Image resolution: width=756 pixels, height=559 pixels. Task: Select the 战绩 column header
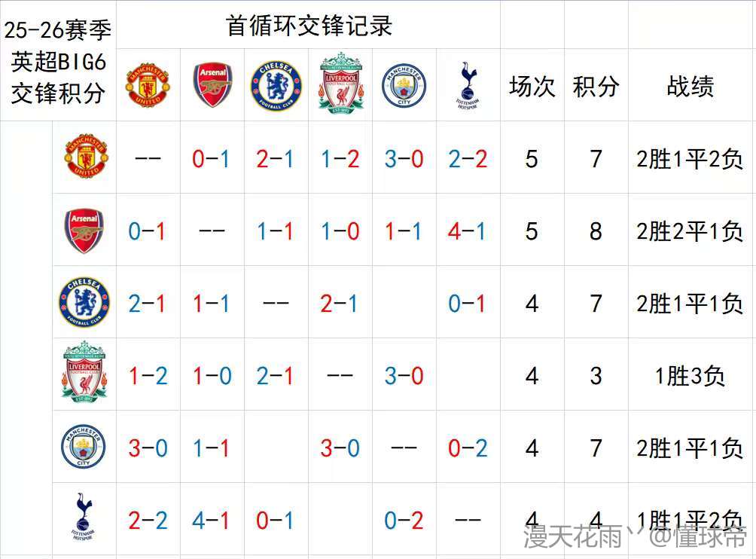click(690, 87)
